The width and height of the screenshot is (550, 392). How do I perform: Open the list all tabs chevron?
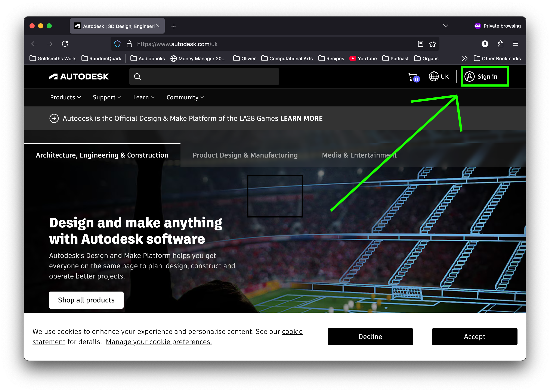point(445,26)
